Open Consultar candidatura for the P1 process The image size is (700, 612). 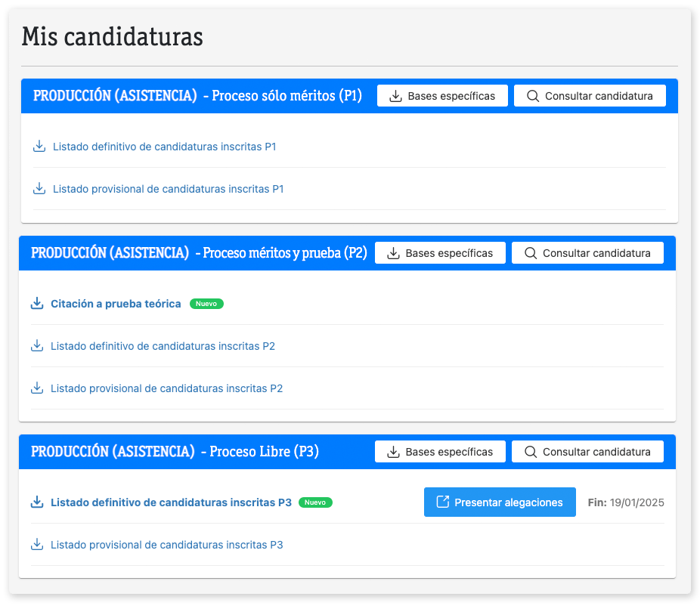(590, 96)
